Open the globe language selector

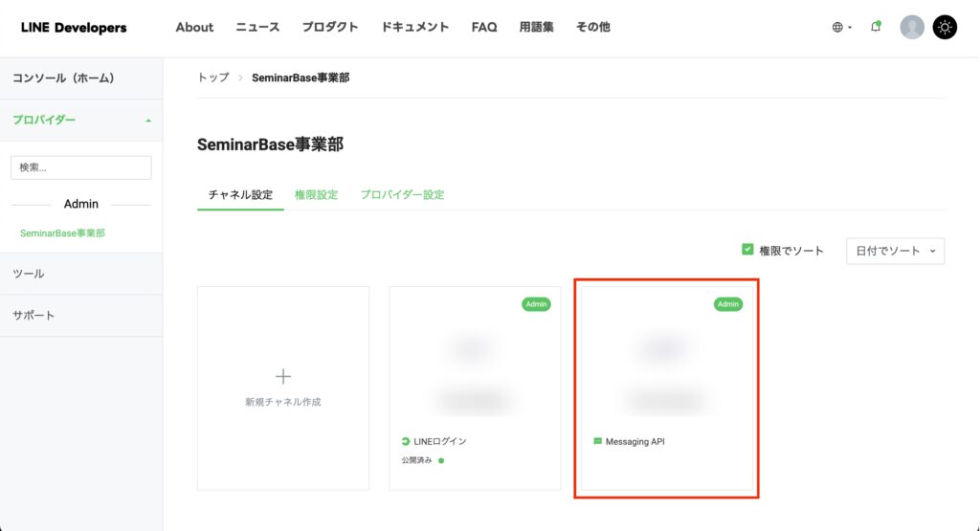[x=841, y=28]
